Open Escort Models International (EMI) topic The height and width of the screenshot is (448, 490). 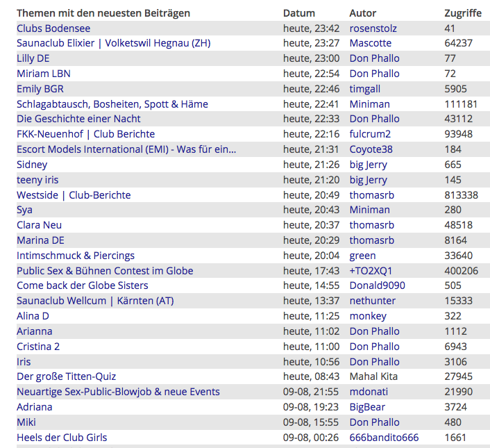[126, 149]
